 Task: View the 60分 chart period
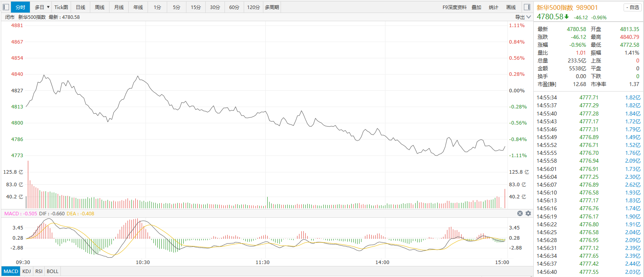[234, 7]
